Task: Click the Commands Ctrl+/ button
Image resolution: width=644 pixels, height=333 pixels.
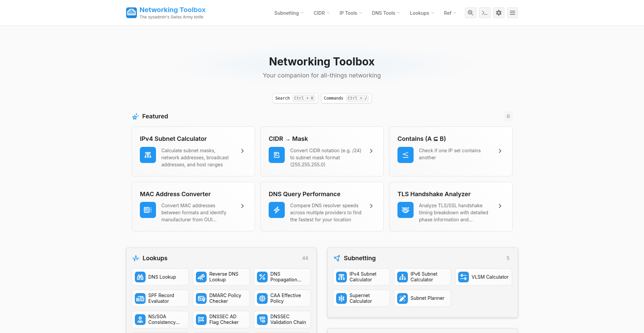Action: (x=346, y=98)
